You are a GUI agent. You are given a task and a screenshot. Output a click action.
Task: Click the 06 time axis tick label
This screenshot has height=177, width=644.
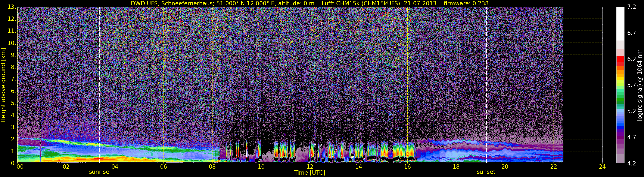pyautogui.click(x=164, y=167)
